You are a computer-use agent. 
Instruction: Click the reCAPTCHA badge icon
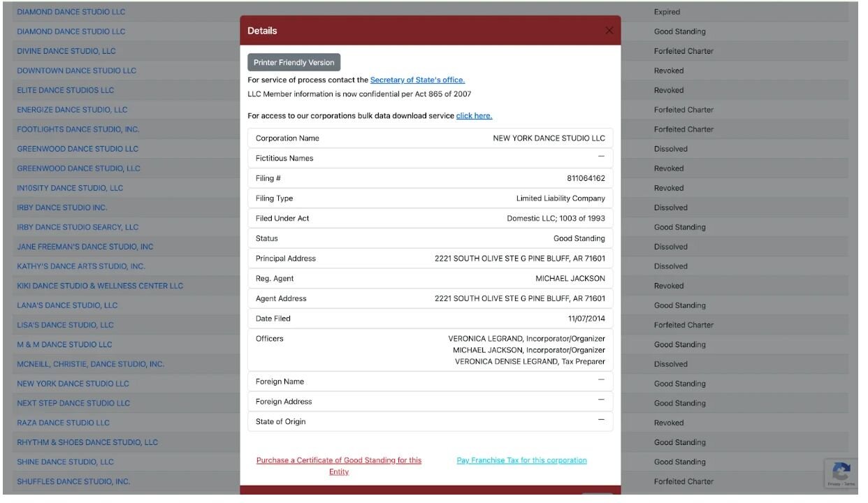(x=841, y=471)
